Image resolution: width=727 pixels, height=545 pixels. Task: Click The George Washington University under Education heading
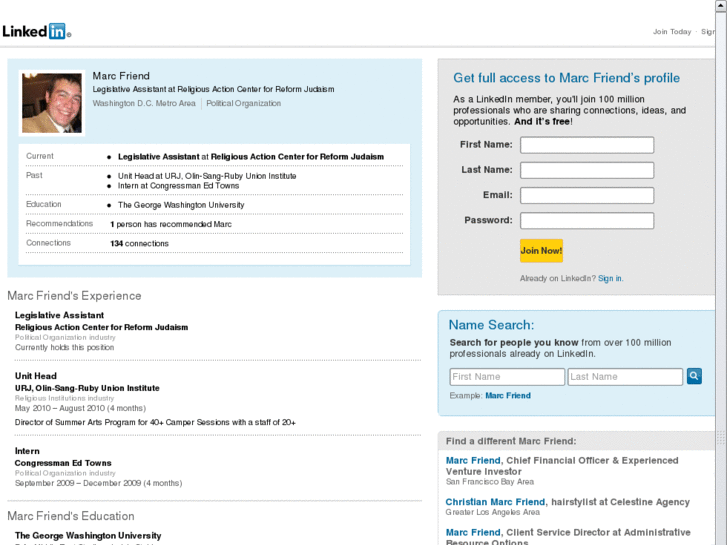88,536
